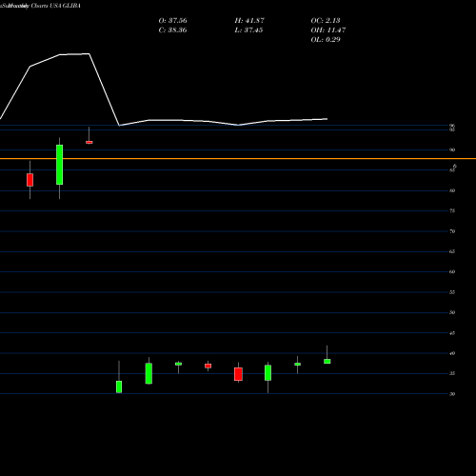Screen dimensions: 476x476
Task: Click the OL: 0.29 value
Action: tap(326, 40)
